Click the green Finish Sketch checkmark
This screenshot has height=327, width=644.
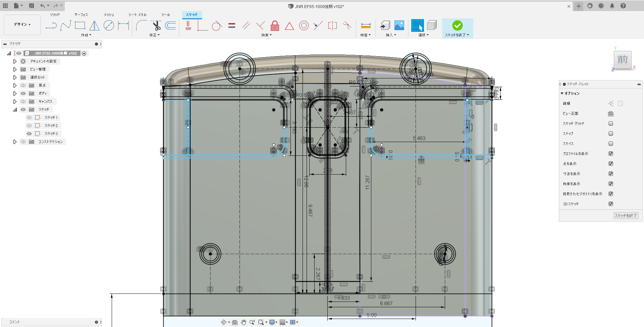[457, 25]
